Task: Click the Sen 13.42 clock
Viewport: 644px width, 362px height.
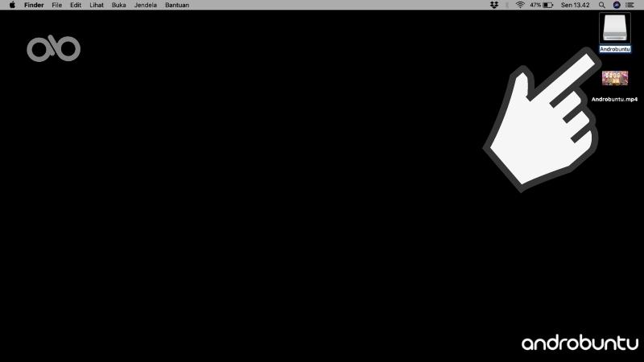Action: coord(575,5)
